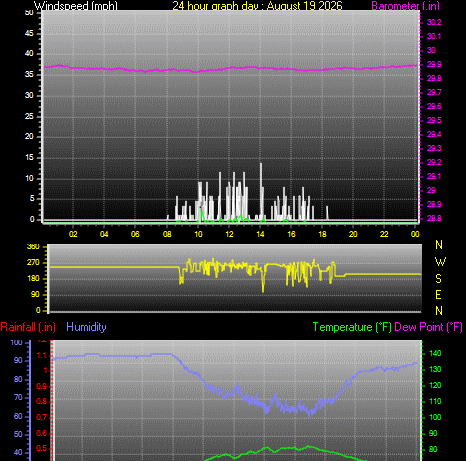Click the 08 hour tick on time axis
Screen dimensions: 466x461
click(x=167, y=234)
